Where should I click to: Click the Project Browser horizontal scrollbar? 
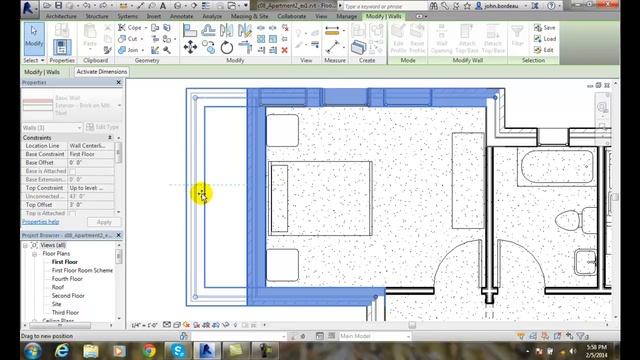(60, 326)
